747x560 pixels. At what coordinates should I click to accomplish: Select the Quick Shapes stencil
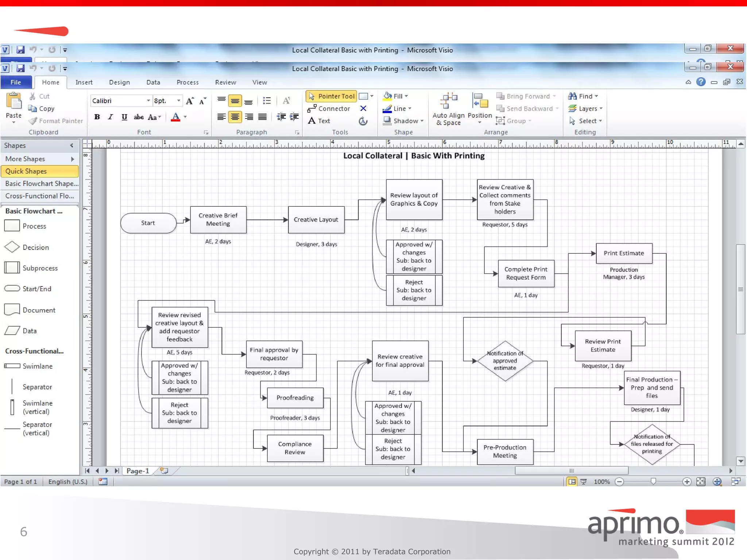39,171
